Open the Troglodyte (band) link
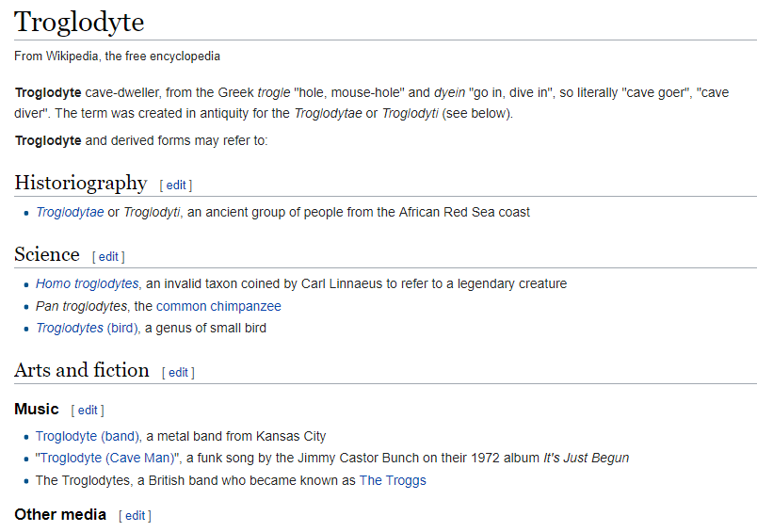This screenshot has width=757, height=532. (88, 436)
